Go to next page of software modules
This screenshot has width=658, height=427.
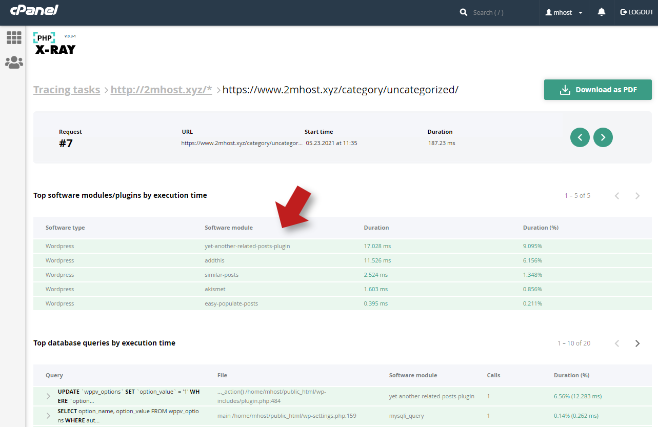coord(638,196)
